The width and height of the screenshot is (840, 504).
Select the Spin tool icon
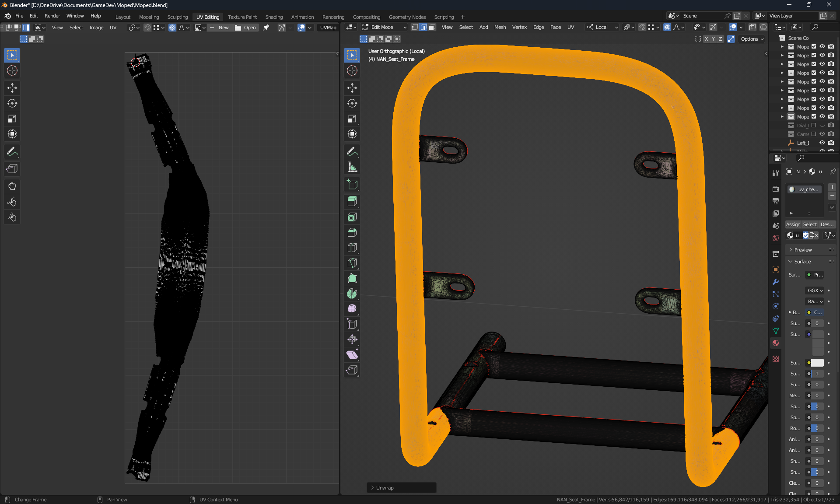click(x=352, y=294)
